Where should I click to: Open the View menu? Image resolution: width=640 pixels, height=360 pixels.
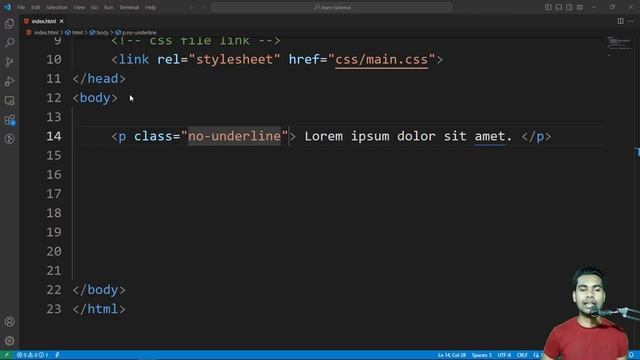79,7
